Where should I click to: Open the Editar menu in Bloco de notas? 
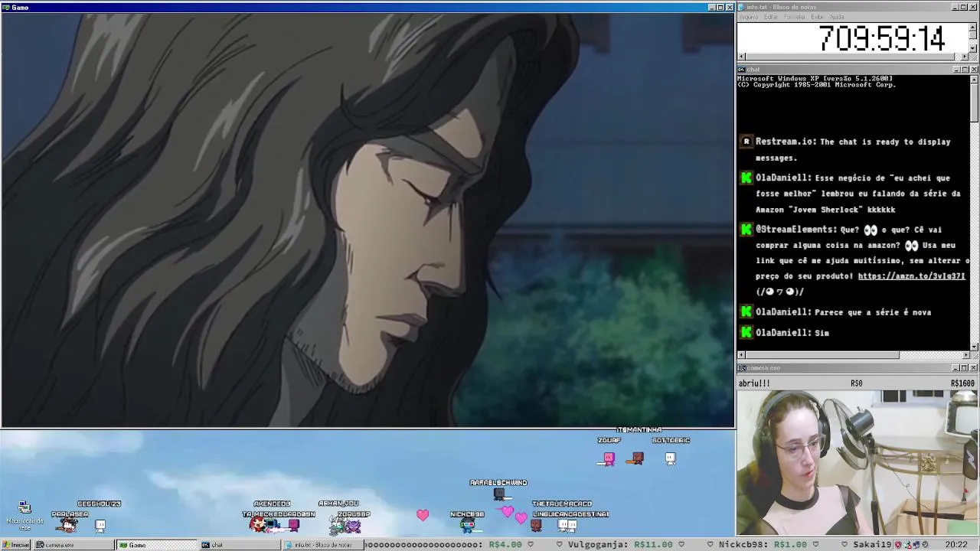771,17
